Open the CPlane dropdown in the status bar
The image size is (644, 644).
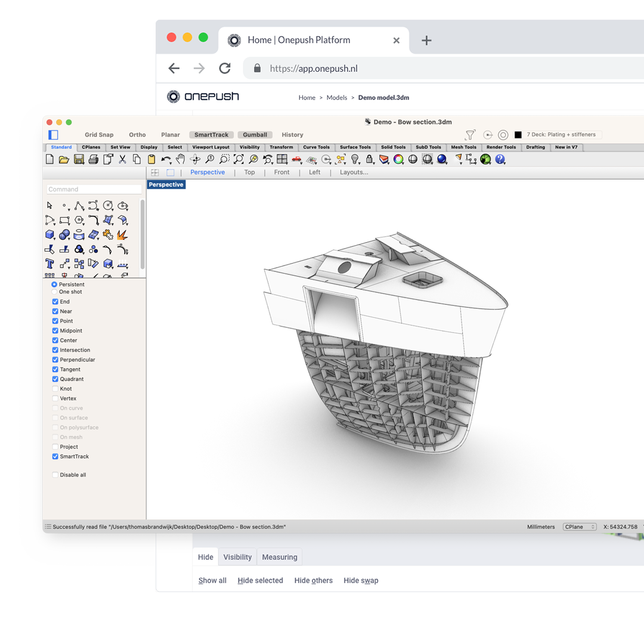pos(579,527)
